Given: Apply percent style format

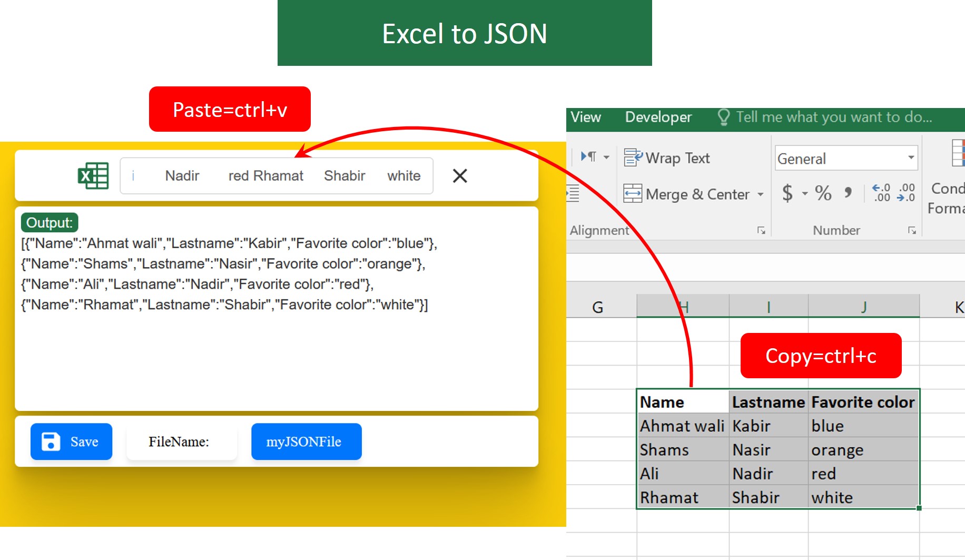Looking at the screenshot, I should pyautogui.click(x=823, y=193).
